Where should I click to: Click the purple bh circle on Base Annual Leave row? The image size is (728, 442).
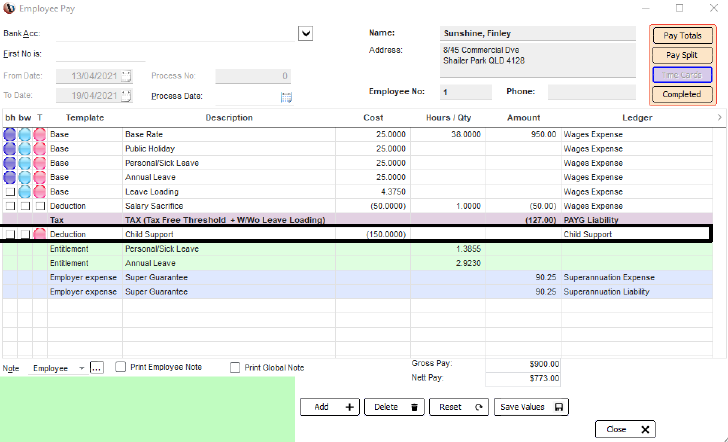pyautogui.click(x=10, y=177)
